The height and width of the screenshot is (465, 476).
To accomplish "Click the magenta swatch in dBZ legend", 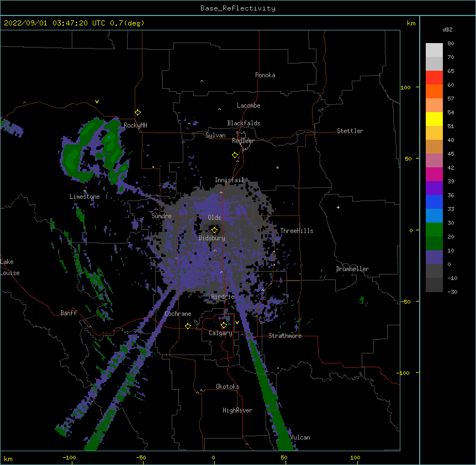I will (434, 174).
